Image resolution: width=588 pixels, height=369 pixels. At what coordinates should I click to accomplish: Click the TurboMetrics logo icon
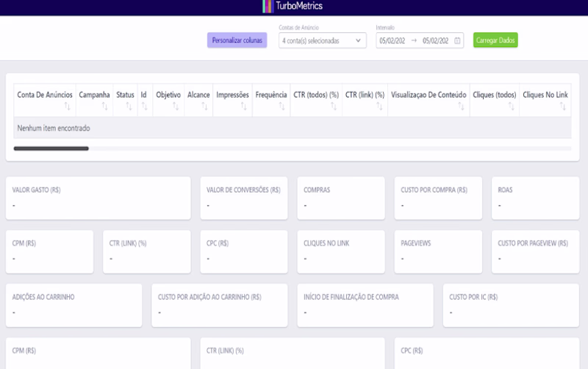tap(268, 6)
